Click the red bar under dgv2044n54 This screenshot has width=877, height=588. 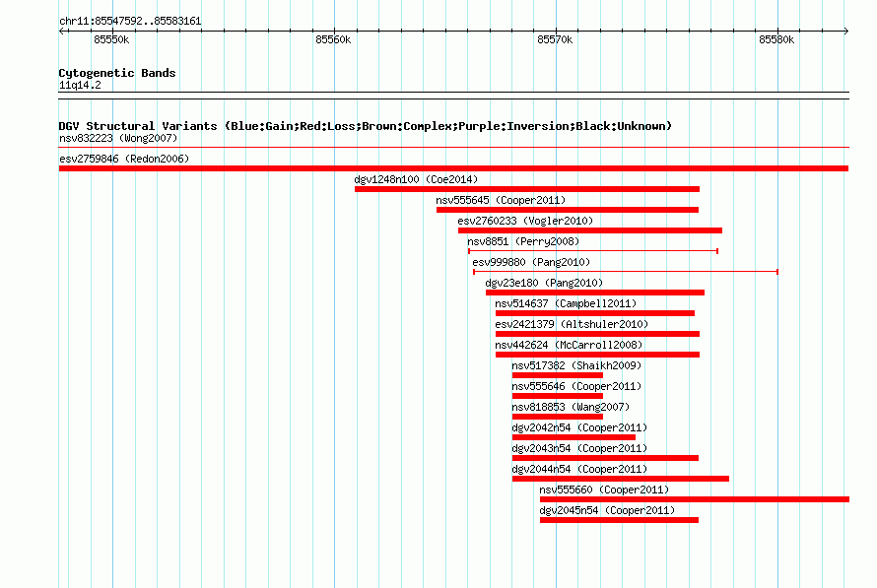(621, 479)
